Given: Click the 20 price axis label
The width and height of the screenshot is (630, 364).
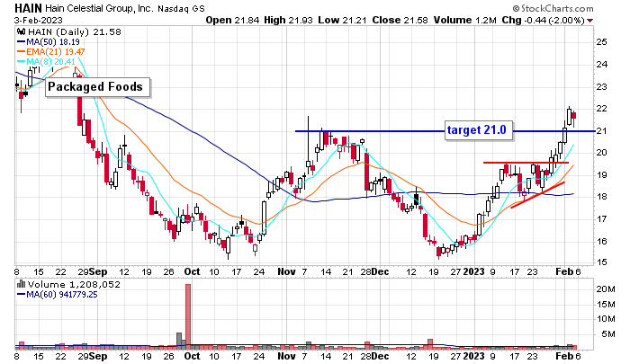Looking at the screenshot, I should [x=601, y=153].
